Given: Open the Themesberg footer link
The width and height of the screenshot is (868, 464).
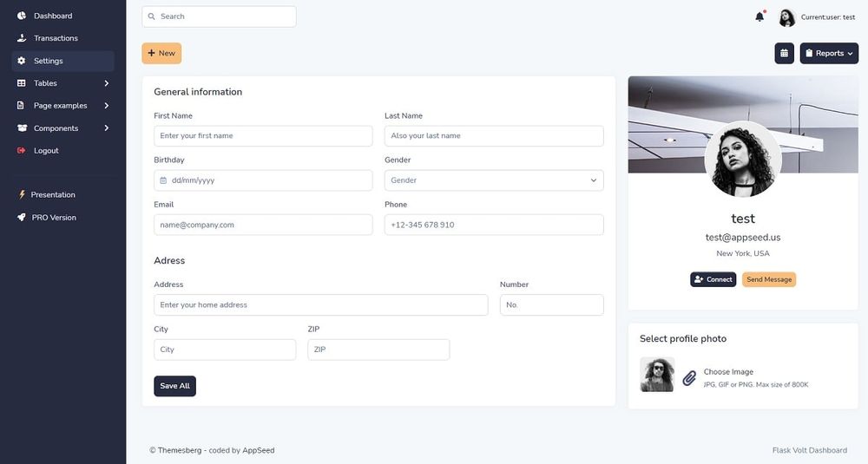Looking at the screenshot, I should pyautogui.click(x=180, y=450).
